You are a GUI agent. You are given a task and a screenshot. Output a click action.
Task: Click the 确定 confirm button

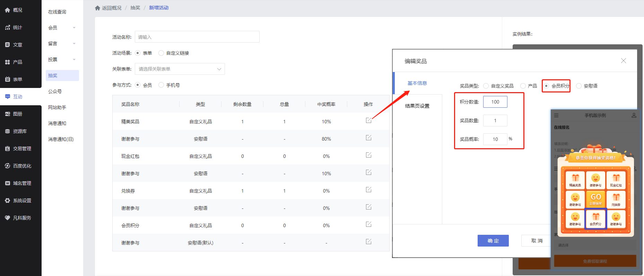[x=493, y=241]
